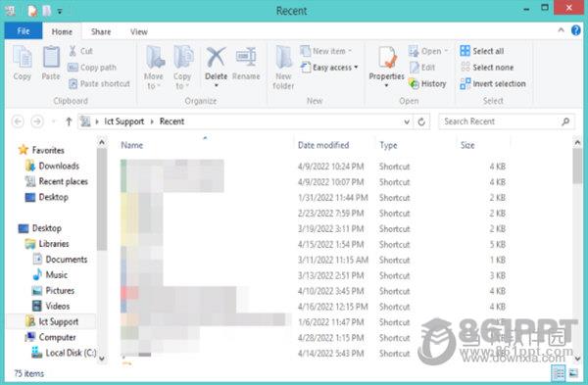Screen dimensions: 588x385
Task: Switch to details view in status bar
Action: pos(558,373)
